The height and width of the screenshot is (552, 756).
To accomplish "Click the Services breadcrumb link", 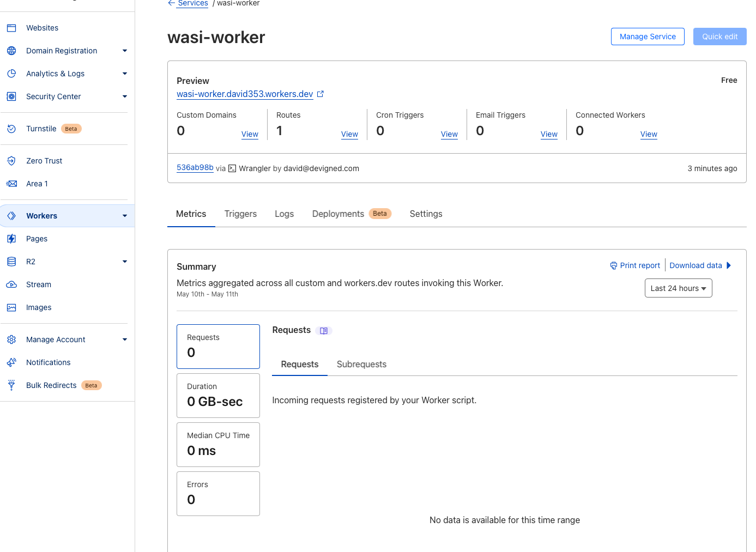I will 193,3.
